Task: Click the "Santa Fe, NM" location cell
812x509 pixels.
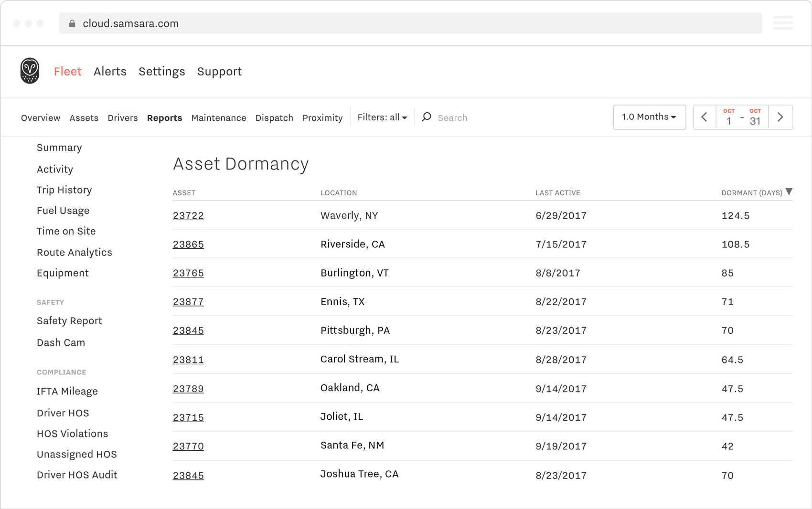Action: [352, 445]
